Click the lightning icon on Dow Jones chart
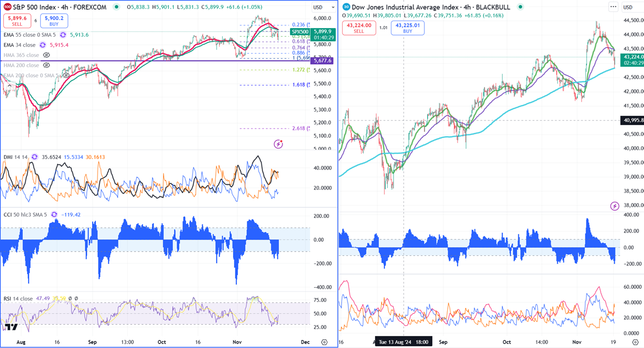This screenshot has width=644, height=348. [614, 206]
